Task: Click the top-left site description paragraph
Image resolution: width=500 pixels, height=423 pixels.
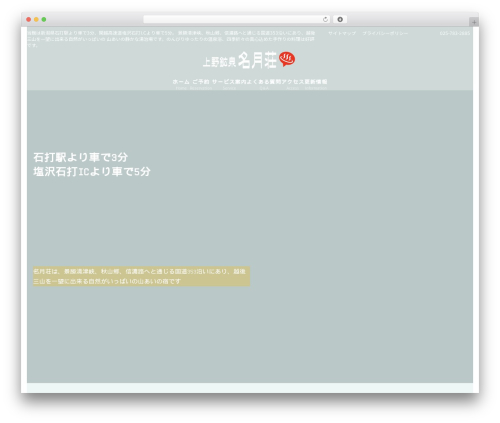Action: (x=171, y=39)
